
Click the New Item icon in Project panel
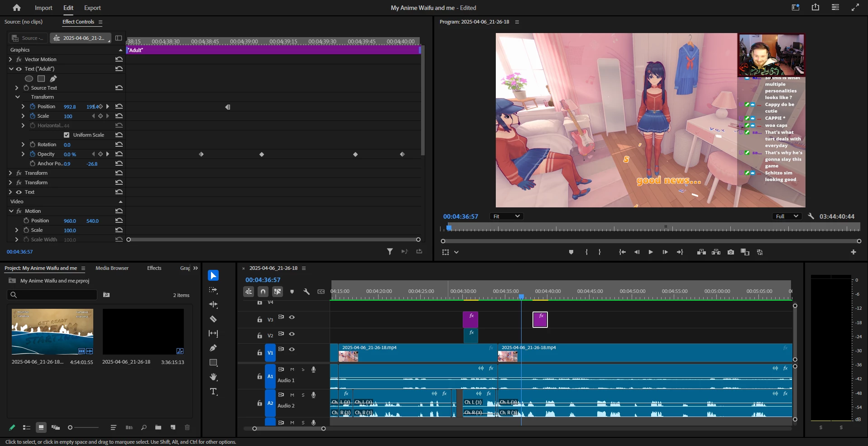(x=173, y=427)
